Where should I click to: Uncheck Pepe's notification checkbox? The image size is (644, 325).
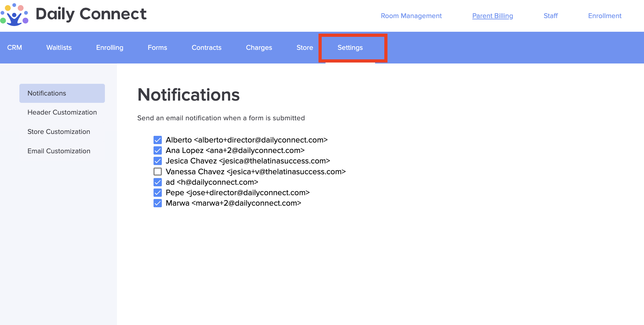pos(158,193)
